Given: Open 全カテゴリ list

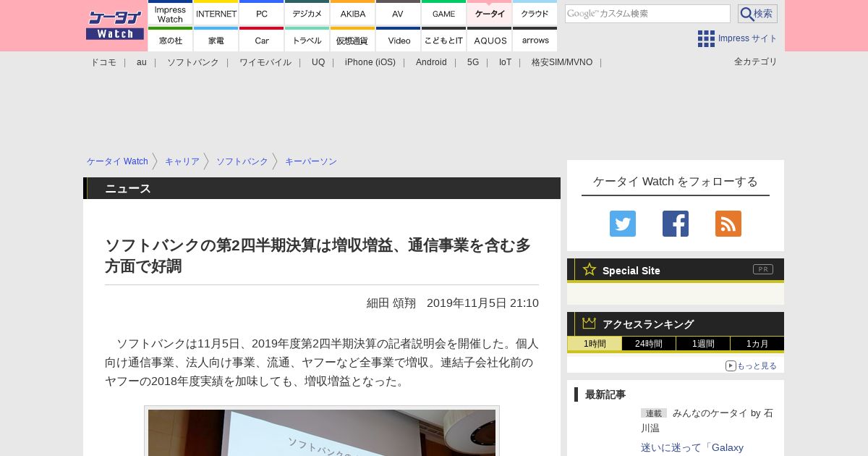Looking at the screenshot, I should click(756, 62).
